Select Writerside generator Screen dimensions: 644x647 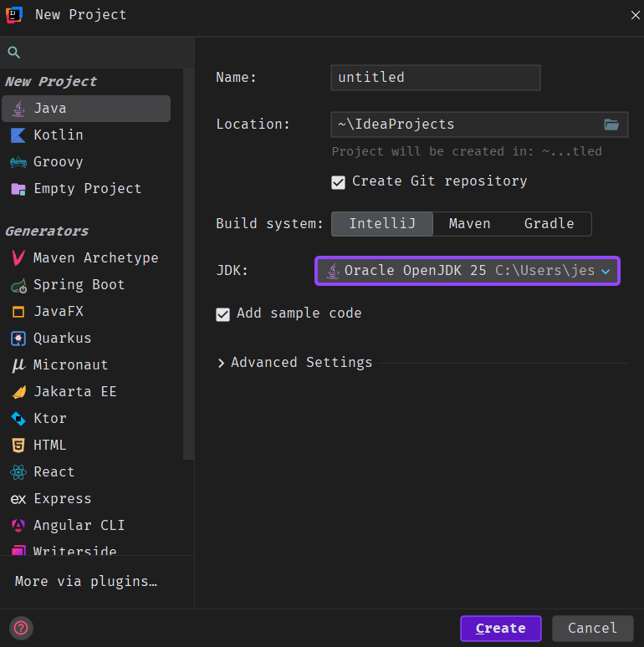pyautogui.click(x=86, y=550)
